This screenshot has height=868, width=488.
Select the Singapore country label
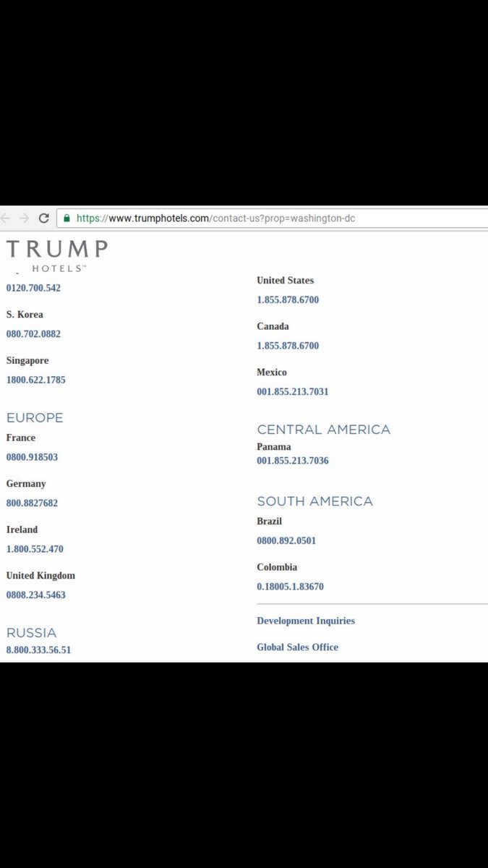(x=27, y=360)
